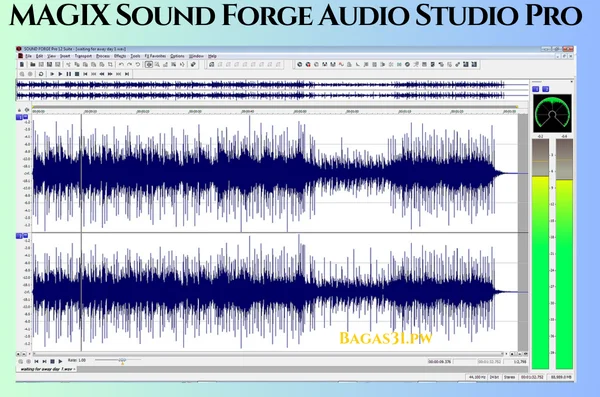600x397 pixels.
Task: Click the Rate: 1.00 label
Action: pos(77,360)
